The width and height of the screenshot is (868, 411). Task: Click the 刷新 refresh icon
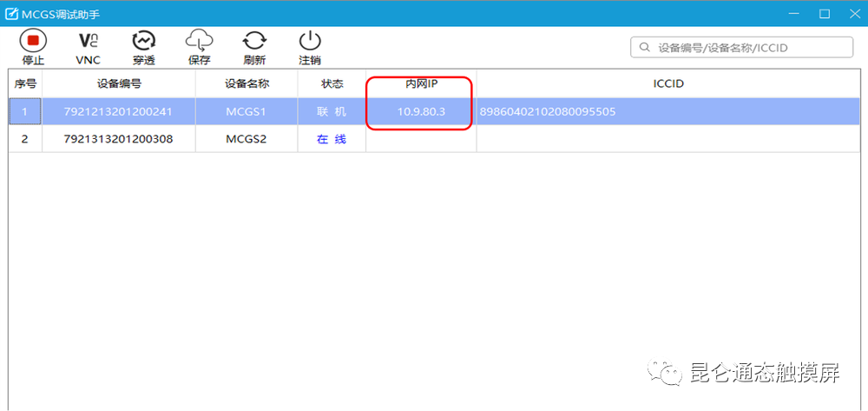[254, 42]
